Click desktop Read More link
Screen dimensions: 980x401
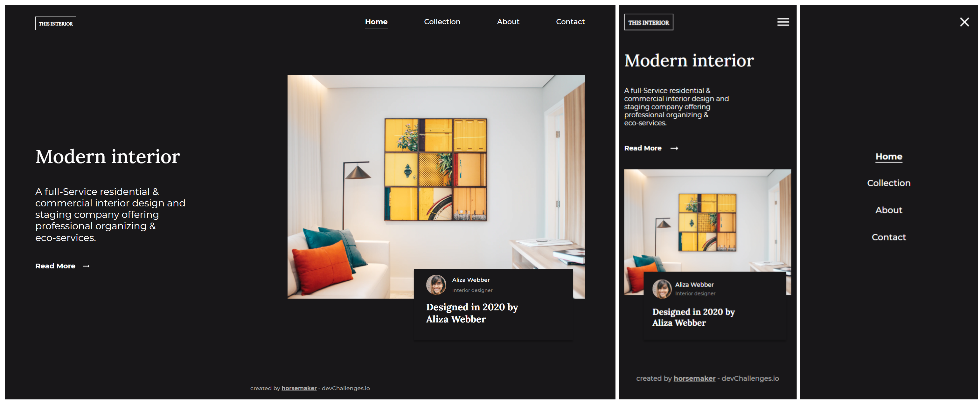tap(56, 266)
